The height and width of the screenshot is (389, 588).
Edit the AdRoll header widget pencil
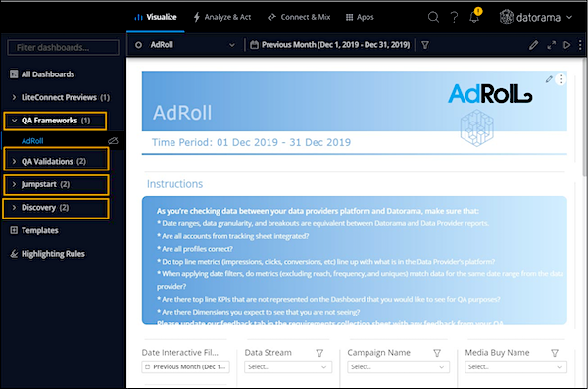[549, 79]
